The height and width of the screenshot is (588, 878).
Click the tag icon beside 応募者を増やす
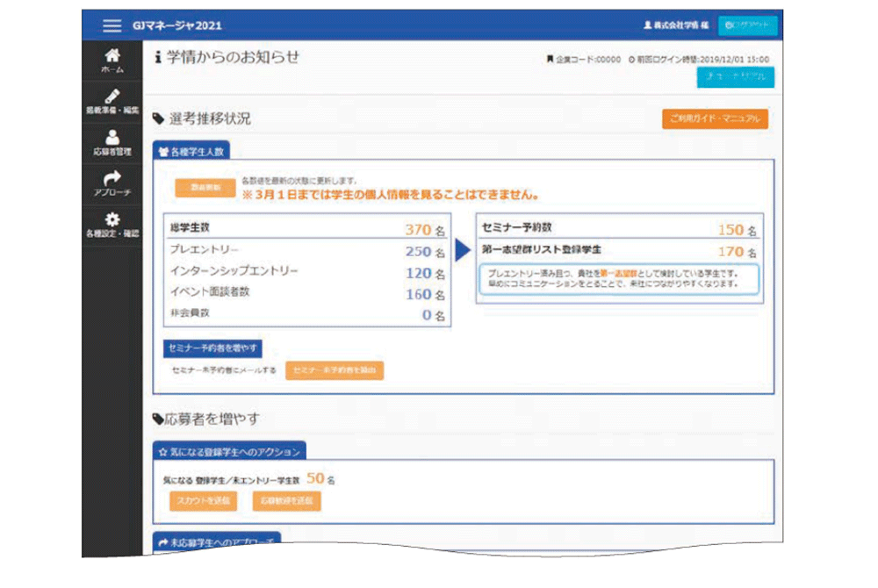[158, 419]
